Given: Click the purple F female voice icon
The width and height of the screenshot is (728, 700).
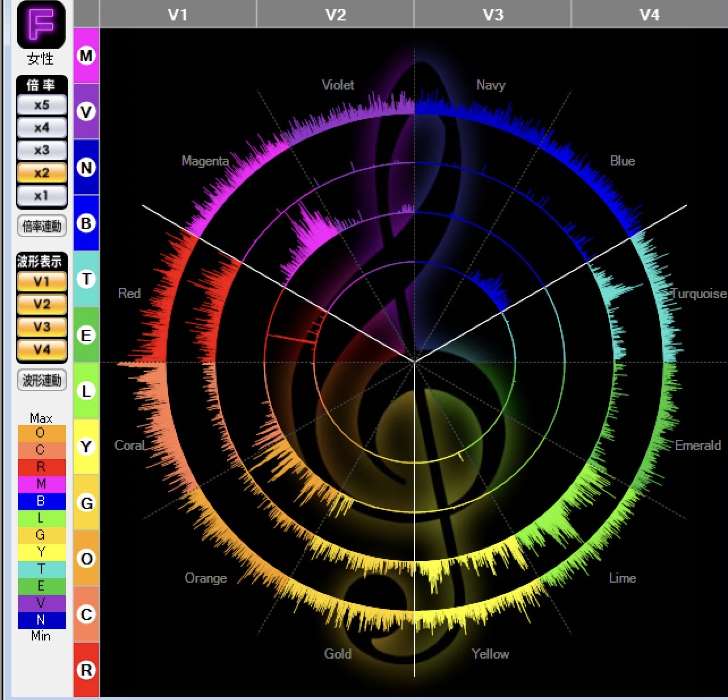Looking at the screenshot, I should 41,26.
